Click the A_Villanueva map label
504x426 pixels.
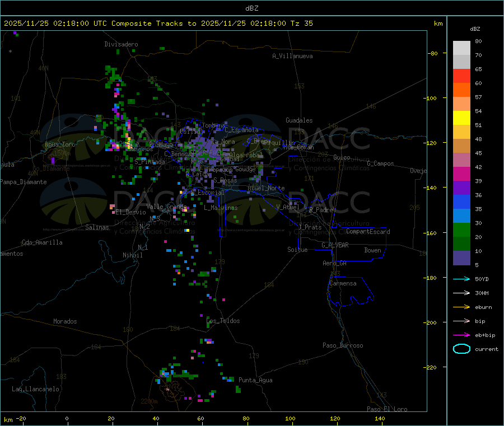292,56
